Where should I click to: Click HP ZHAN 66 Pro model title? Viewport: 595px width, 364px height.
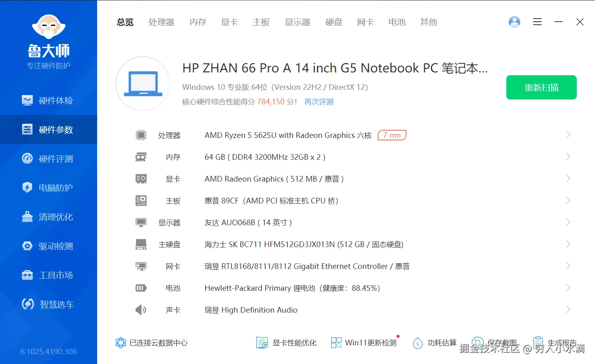coord(335,68)
